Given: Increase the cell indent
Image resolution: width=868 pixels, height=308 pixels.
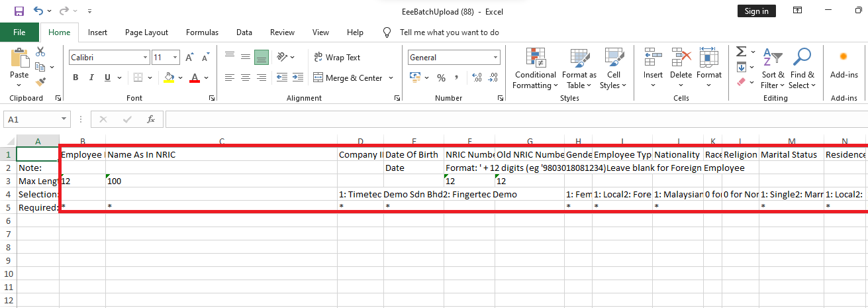Looking at the screenshot, I should (x=297, y=77).
